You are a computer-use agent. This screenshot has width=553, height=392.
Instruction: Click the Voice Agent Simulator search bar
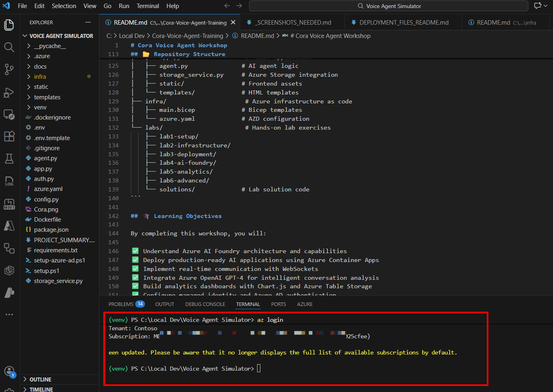(x=388, y=6)
